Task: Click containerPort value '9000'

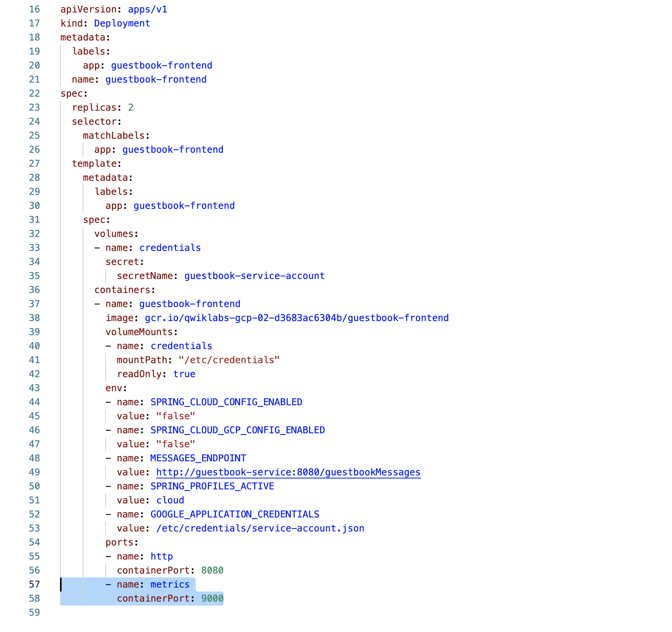Action: [x=212, y=598]
